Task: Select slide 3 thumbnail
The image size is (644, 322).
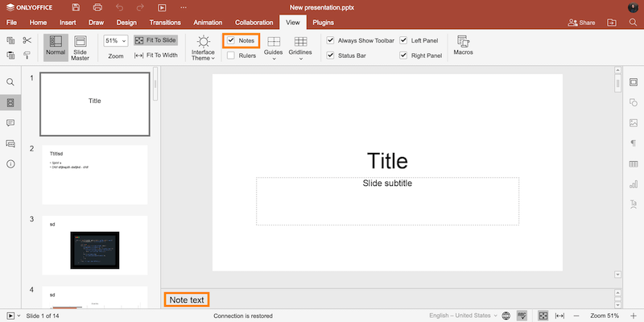Action: (x=94, y=245)
